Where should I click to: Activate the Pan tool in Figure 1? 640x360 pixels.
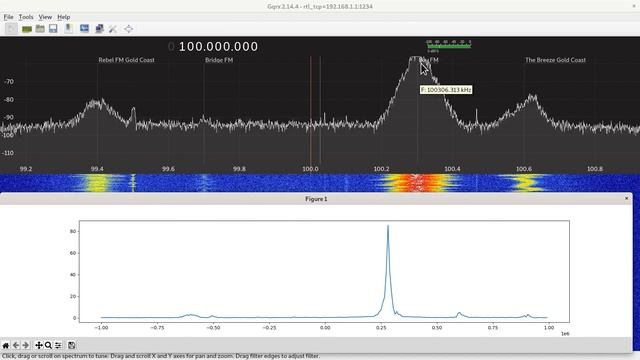coord(39,345)
